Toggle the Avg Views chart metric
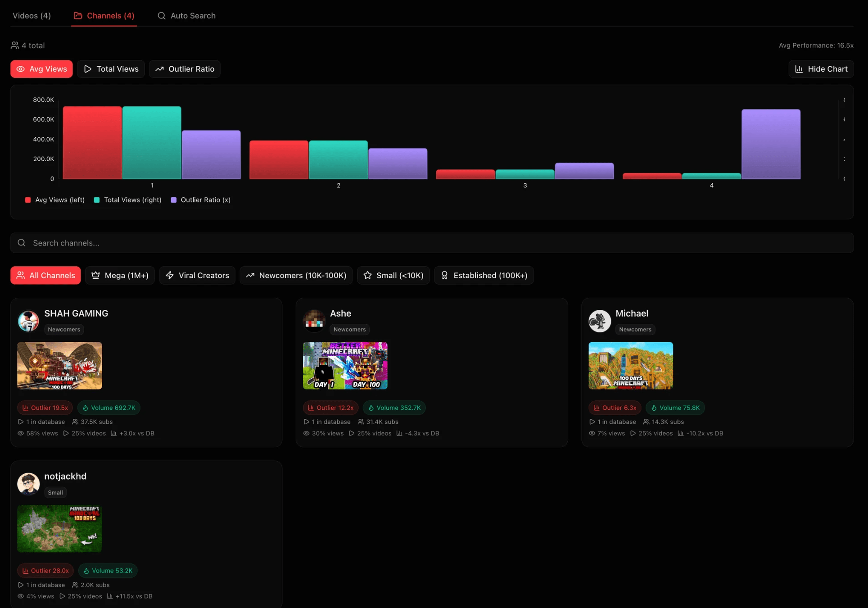Image resolution: width=868 pixels, height=608 pixels. pos(41,69)
